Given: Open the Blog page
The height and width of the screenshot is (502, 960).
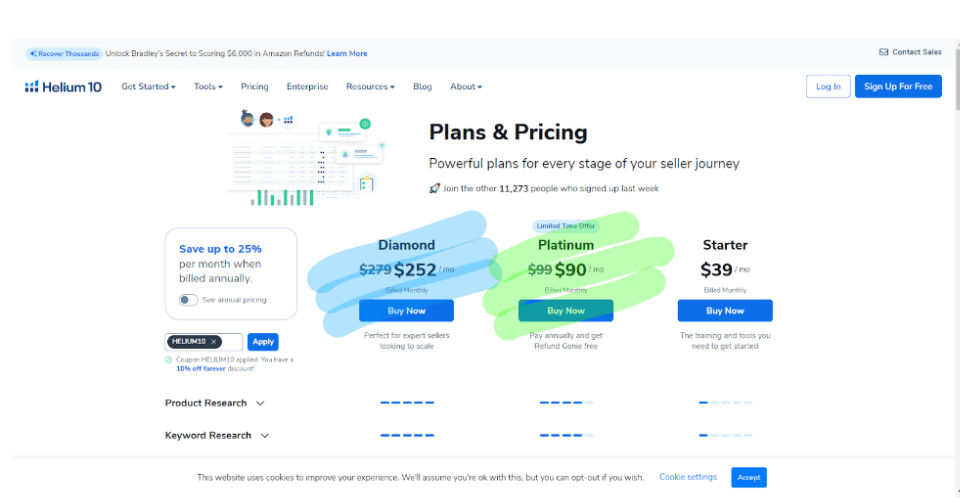Looking at the screenshot, I should click(422, 87).
